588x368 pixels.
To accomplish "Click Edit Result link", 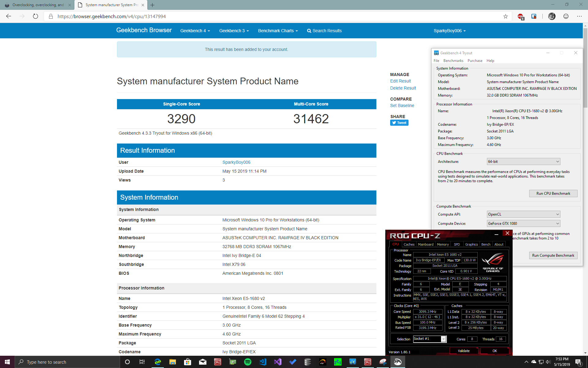I will click(400, 81).
